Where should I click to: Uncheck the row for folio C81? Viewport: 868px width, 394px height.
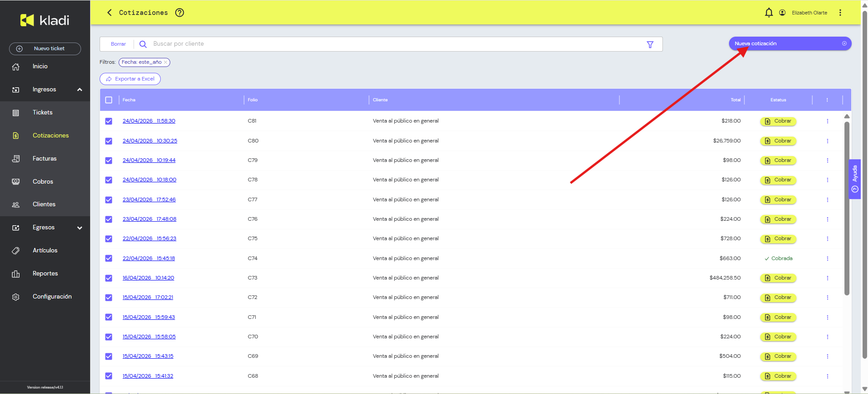click(109, 121)
